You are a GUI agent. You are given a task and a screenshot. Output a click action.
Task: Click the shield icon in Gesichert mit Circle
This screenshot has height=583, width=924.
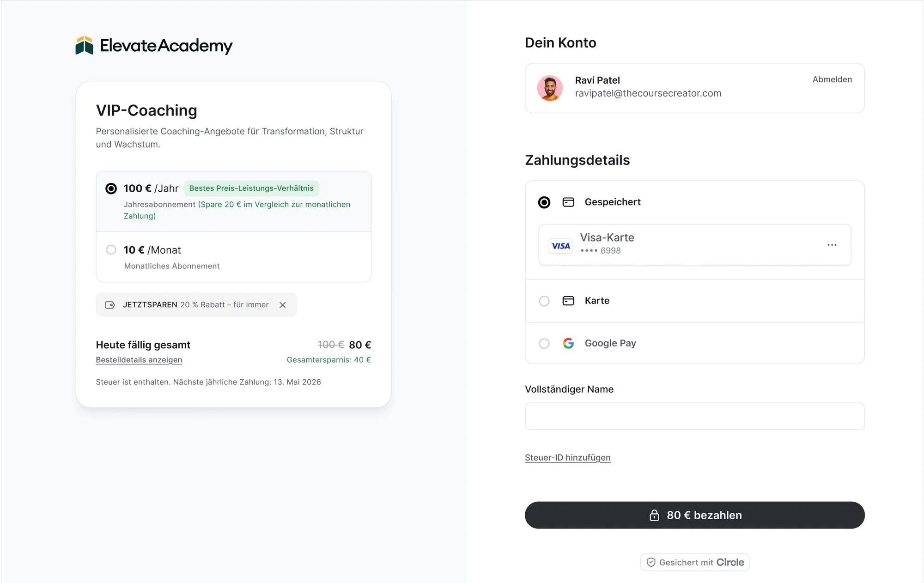(651, 562)
